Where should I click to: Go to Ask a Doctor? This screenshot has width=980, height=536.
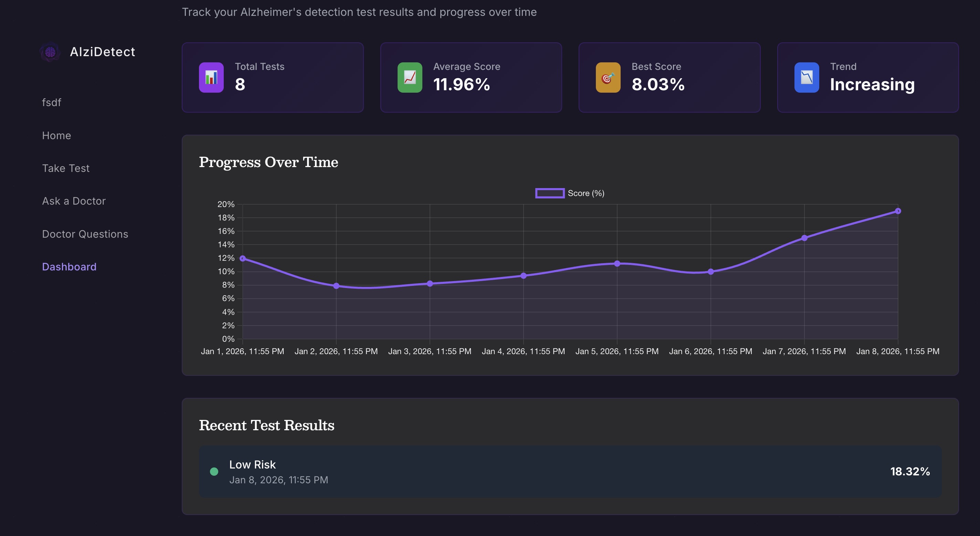coord(74,200)
